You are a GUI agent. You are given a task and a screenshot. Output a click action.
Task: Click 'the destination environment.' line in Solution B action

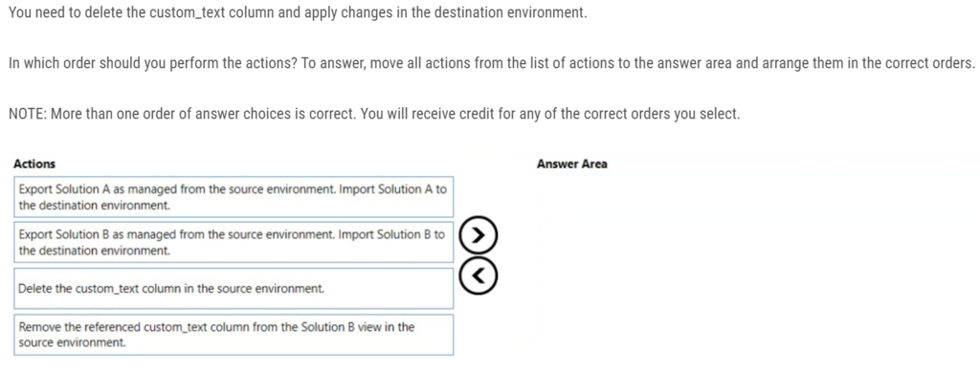(95, 251)
